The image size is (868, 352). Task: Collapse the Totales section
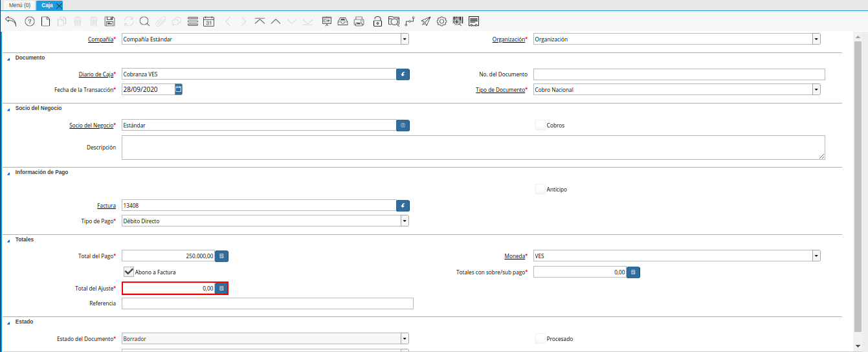click(9, 240)
